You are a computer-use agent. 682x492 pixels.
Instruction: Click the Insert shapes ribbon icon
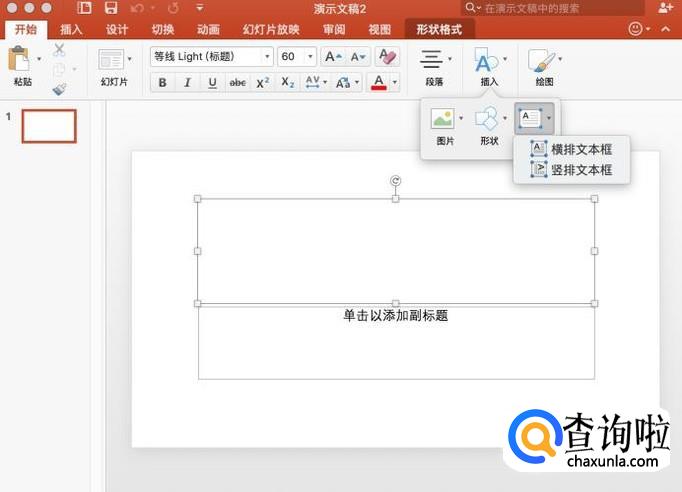point(486,60)
